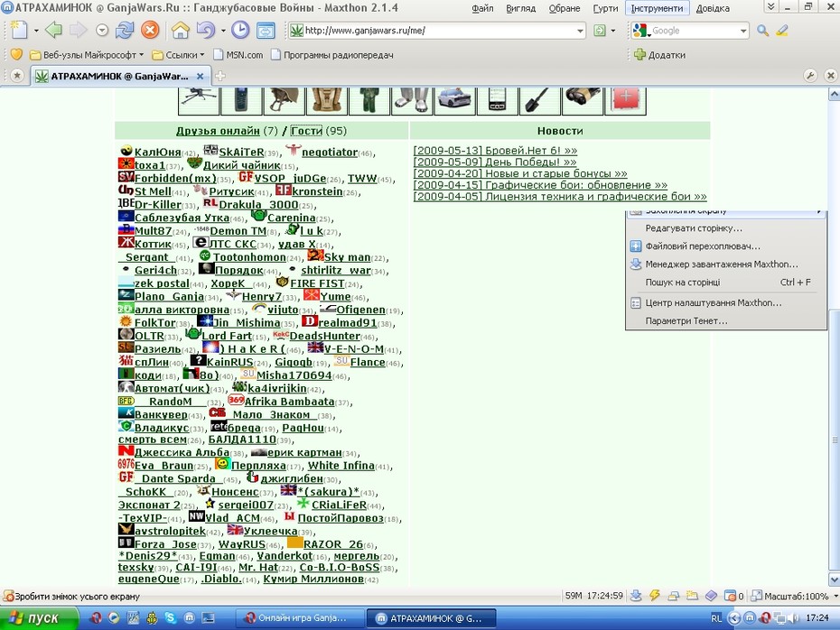Screen dimensions: 840x630
Task: Open player Afrika Bambaata profile link
Action: pos(289,402)
